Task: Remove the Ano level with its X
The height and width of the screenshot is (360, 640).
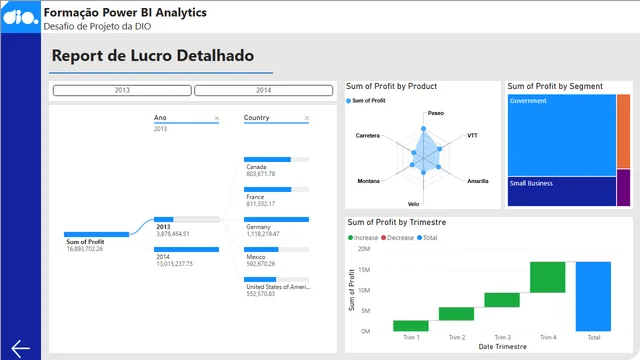Action: (217, 118)
